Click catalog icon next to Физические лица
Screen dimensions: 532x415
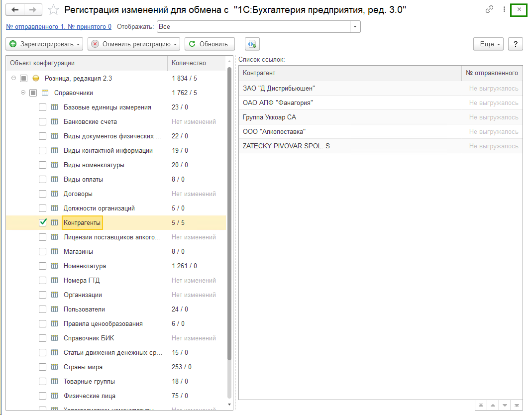[x=55, y=396]
